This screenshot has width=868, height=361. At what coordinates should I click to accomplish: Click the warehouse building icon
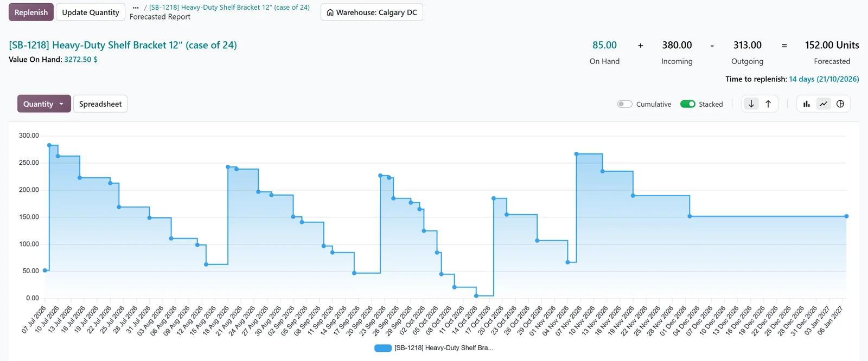click(x=330, y=12)
